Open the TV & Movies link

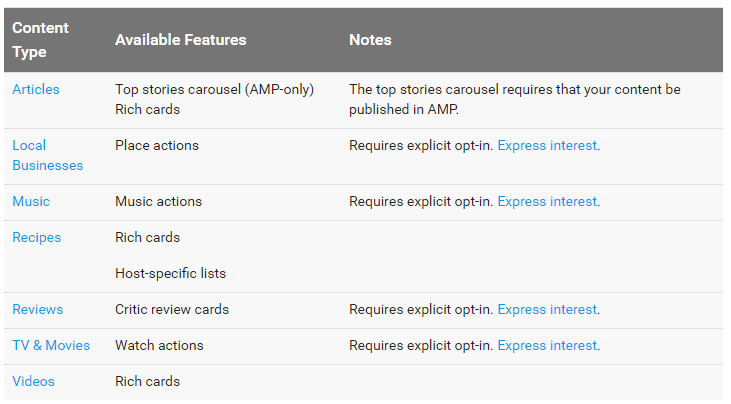tap(51, 345)
